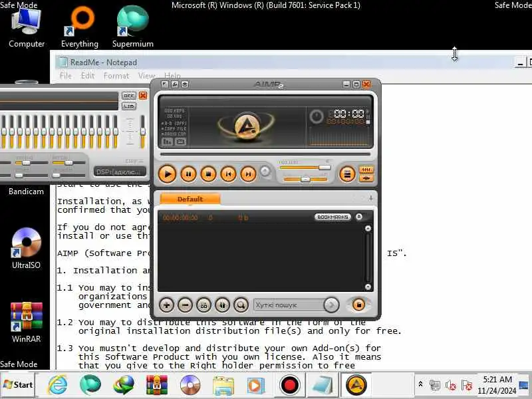The image size is (532, 399).
Task: Stop playback in AIMP player
Action: pos(208,174)
